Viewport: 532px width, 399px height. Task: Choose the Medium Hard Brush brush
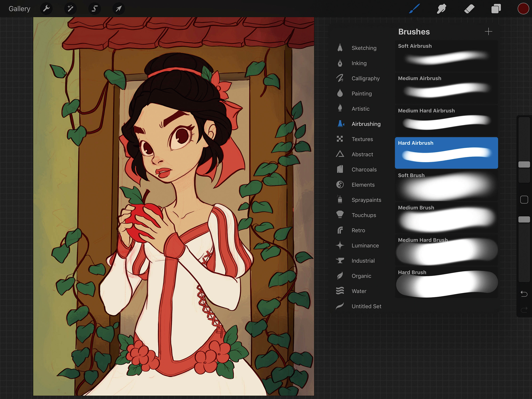(x=446, y=250)
